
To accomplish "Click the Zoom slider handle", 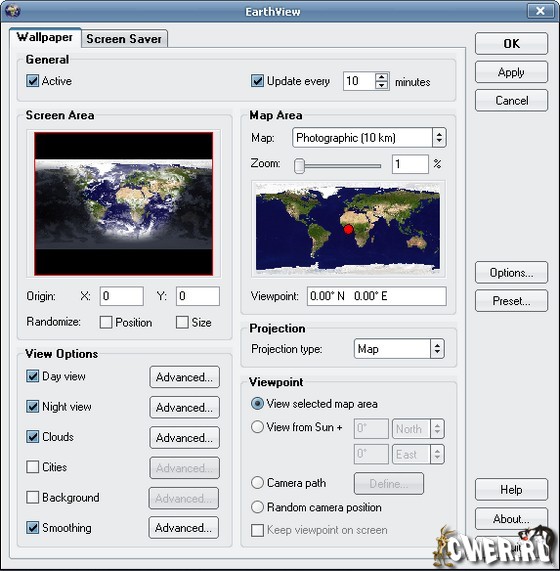I will pyautogui.click(x=299, y=165).
